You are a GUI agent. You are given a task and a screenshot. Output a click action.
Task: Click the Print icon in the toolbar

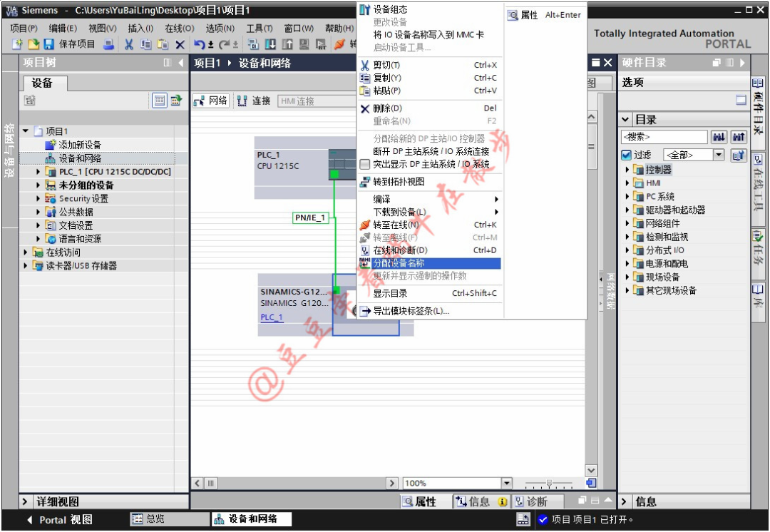[109, 46]
